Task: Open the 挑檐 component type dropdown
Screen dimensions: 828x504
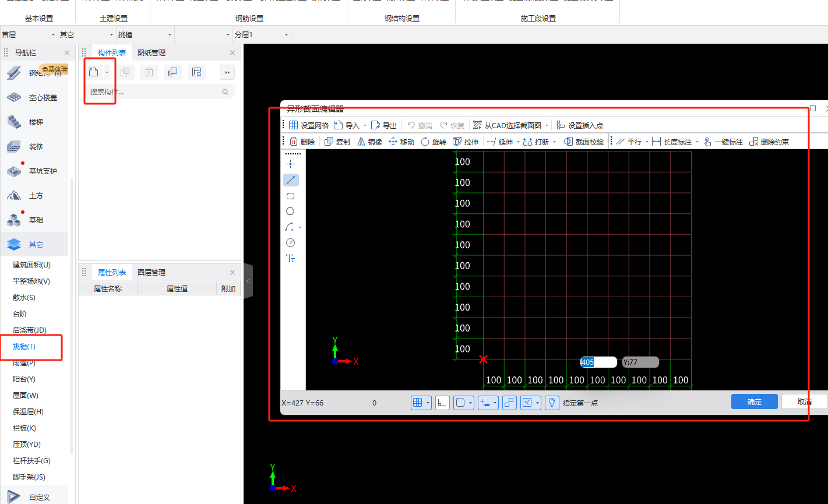Action: tap(145, 35)
